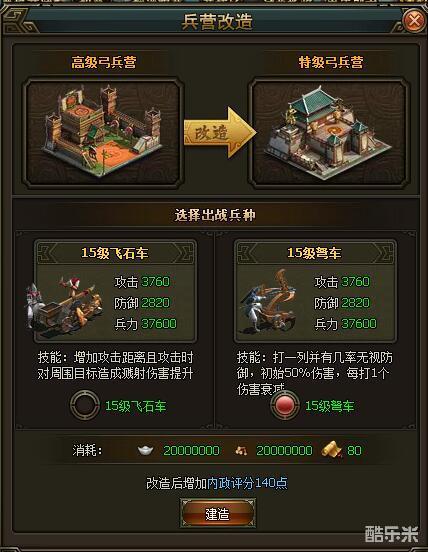Click the food resource cost icon
The width and height of the screenshot is (428, 552).
click(x=241, y=450)
